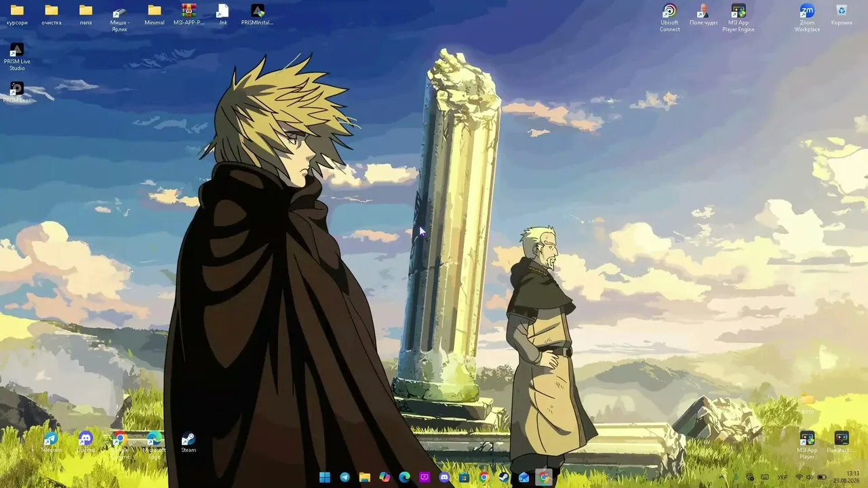Select the Ubisoft Connect desktop icon
Image resolution: width=868 pixels, height=488 pixels.
click(x=669, y=18)
